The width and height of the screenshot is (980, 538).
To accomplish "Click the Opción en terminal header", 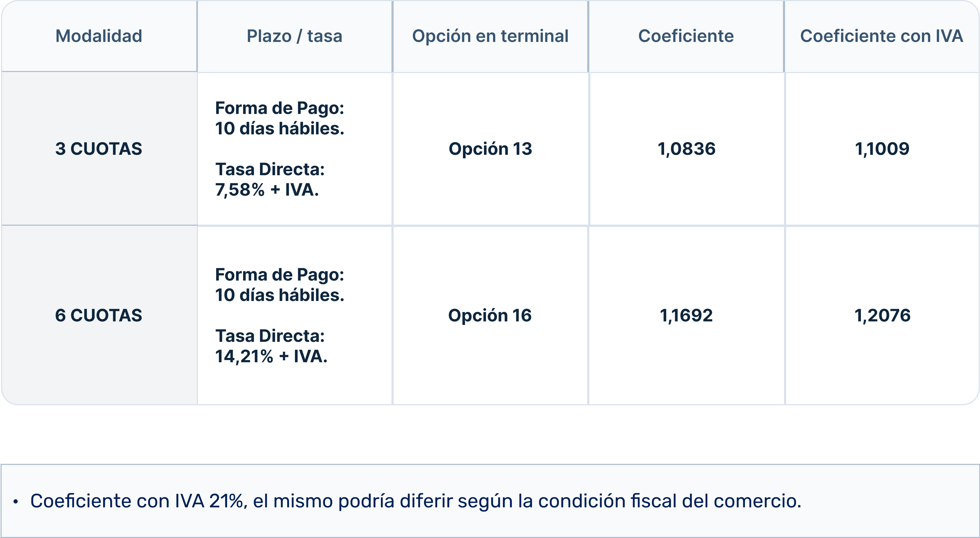I will point(490,36).
